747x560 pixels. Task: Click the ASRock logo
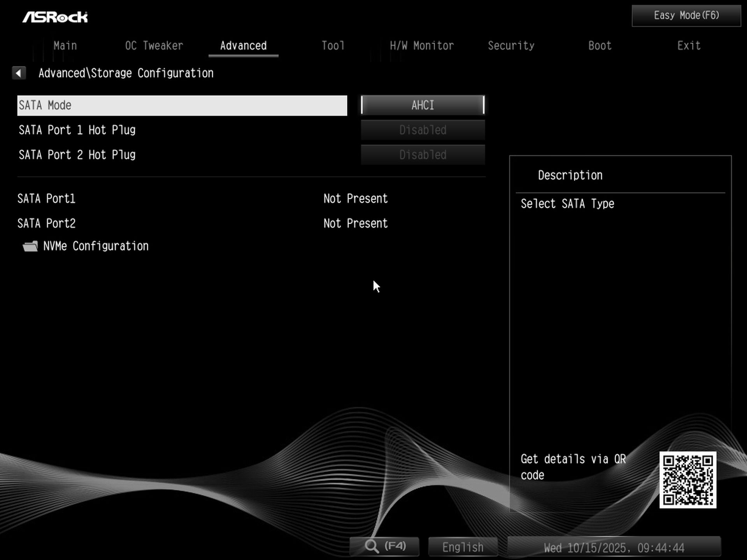(55, 17)
